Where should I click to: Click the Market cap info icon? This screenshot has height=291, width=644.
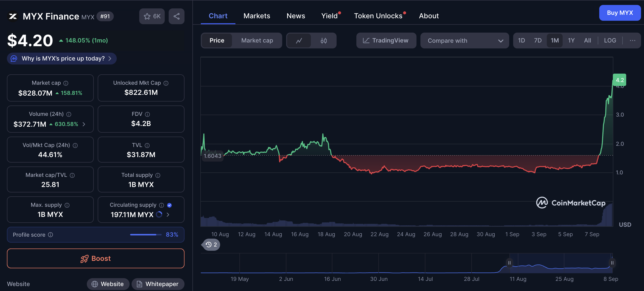coord(66,83)
